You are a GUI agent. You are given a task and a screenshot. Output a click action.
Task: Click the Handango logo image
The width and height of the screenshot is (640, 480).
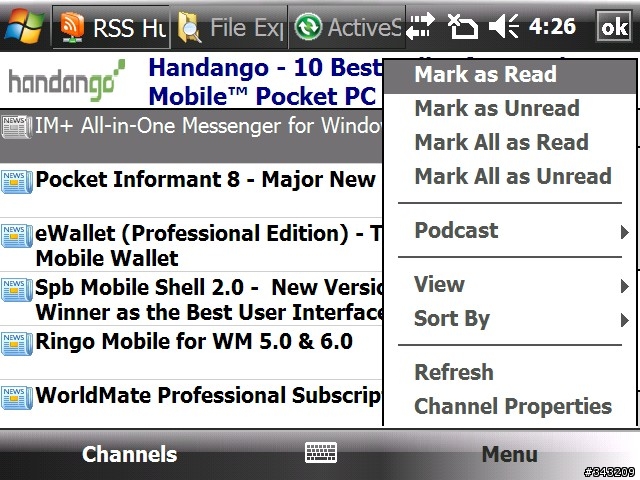67,80
